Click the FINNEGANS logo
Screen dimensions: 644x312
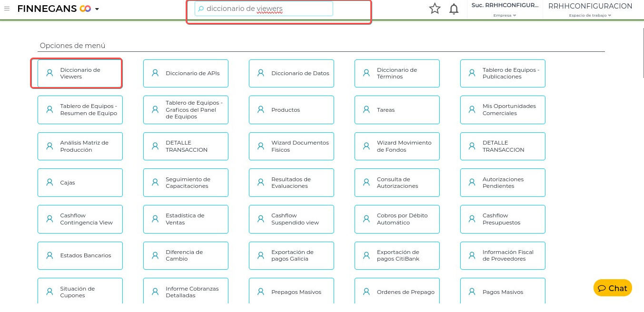[54, 9]
